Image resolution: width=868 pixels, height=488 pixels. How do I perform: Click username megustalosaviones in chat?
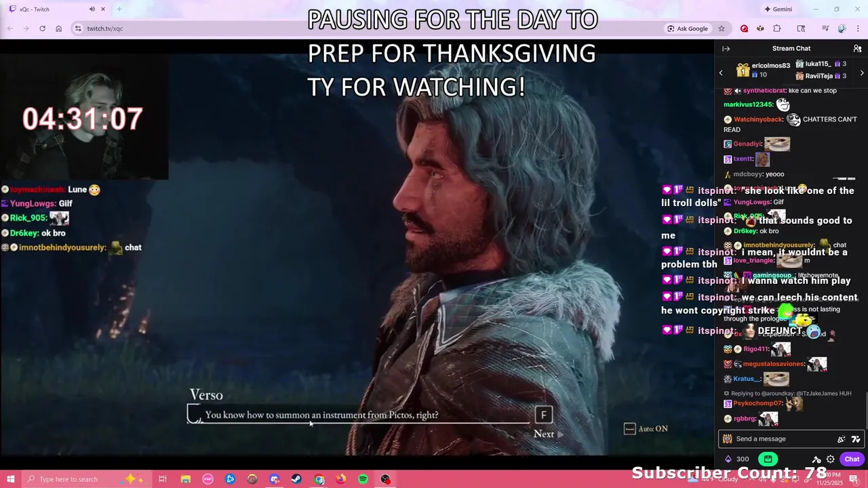coord(773,364)
